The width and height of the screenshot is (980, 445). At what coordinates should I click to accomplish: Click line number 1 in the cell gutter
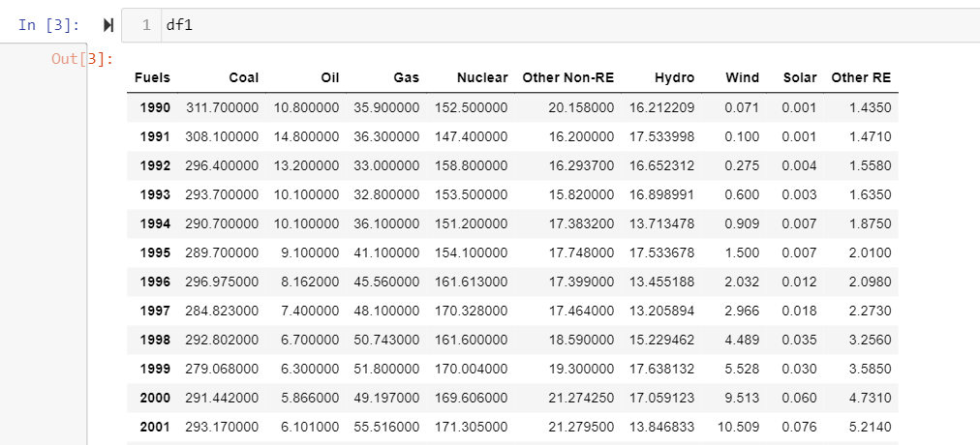(x=146, y=25)
